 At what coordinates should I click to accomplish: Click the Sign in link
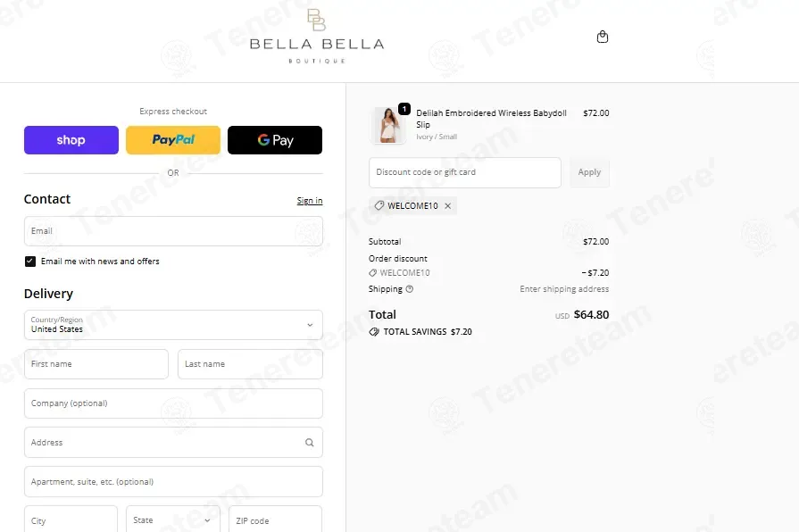point(310,201)
